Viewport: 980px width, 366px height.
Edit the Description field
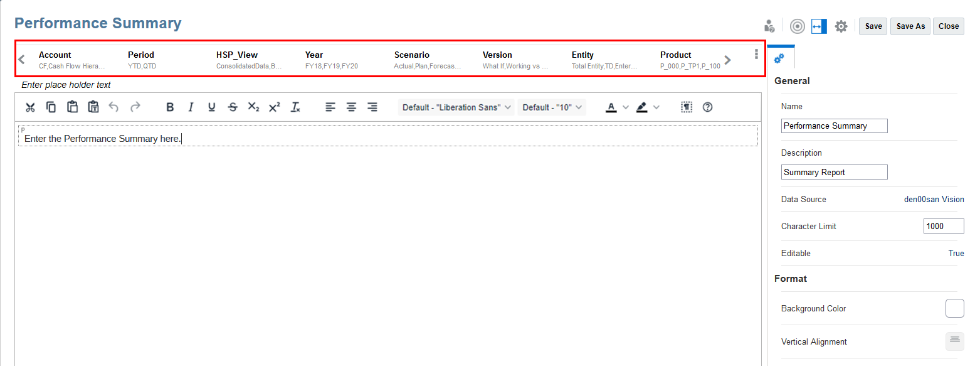coord(835,172)
